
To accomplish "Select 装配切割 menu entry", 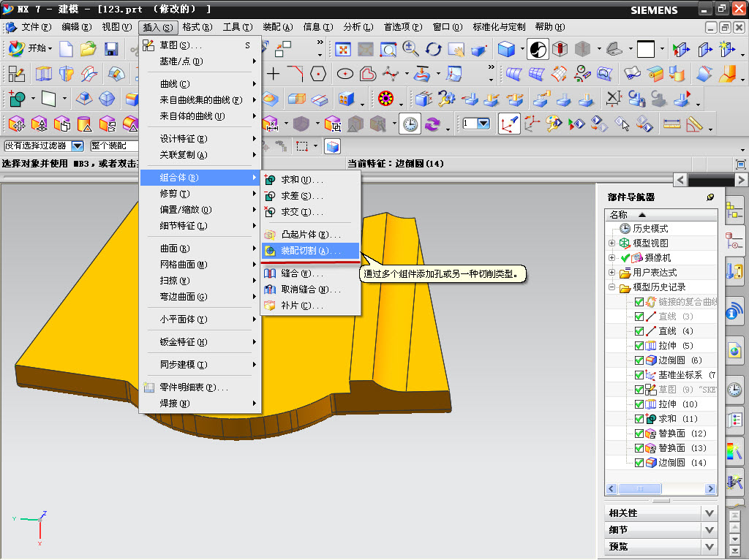I will pos(310,251).
